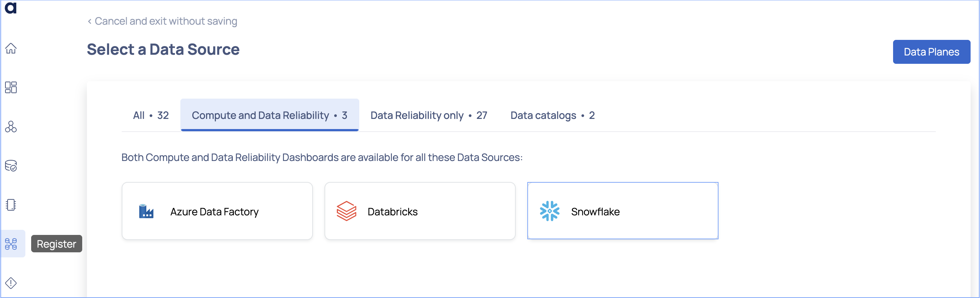Switch to Data Reliability only tab
This screenshot has width=980, height=298.
pos(428,115)
